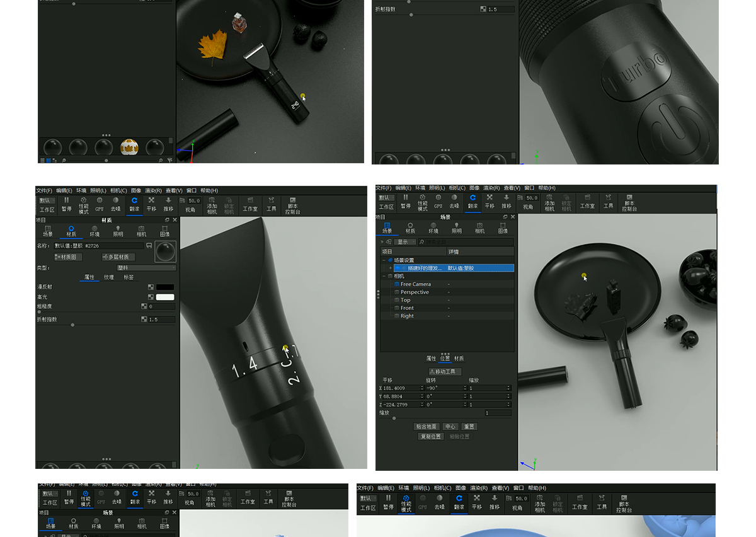Viewport: 756px width, 537px height.
Task: Collapse the 相机 tree node
Action: click(383, 276)
